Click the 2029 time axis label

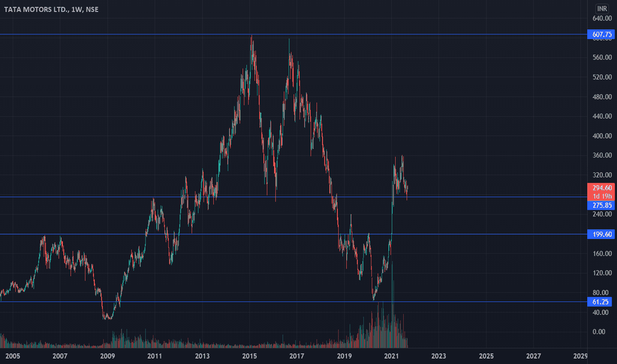(x=581, y=356)
